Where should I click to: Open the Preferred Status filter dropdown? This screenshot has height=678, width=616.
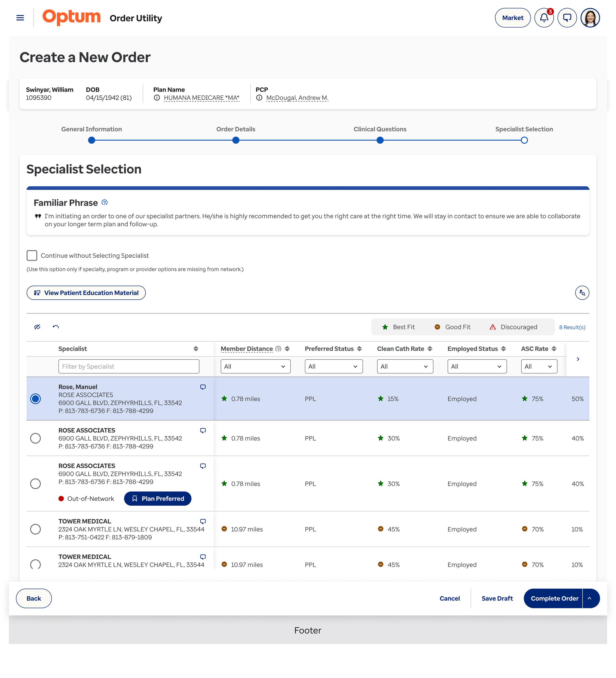click(333, 366)
